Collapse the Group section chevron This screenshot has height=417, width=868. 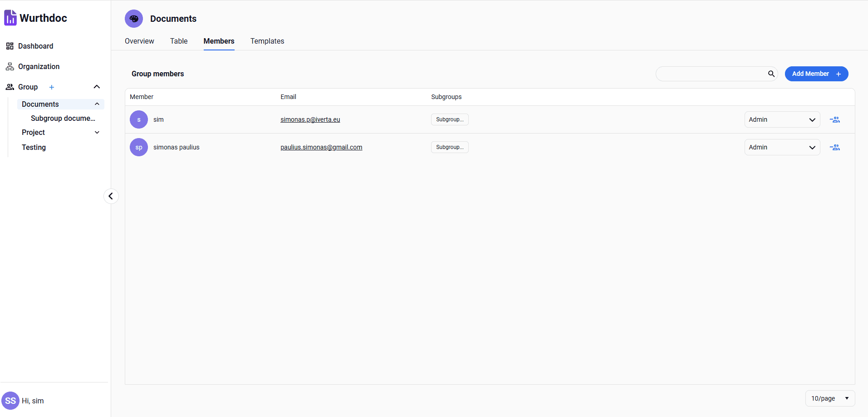point(97,87)
